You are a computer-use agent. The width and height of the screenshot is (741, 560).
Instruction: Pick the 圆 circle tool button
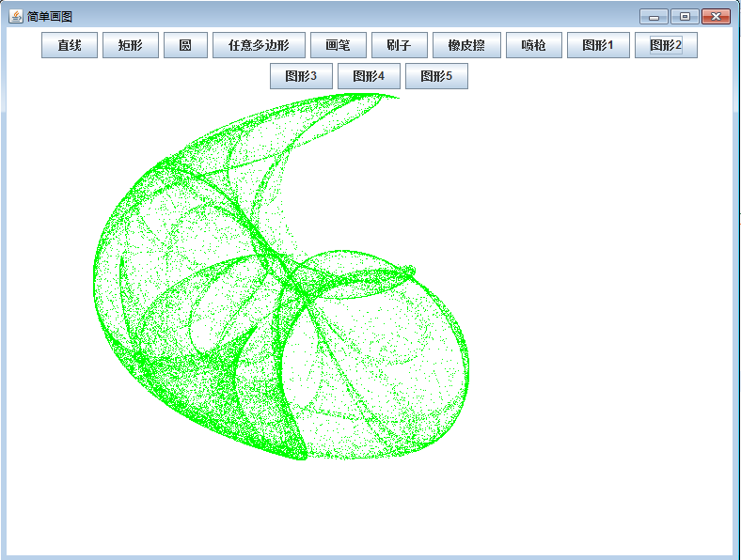[x=185, y=45]
